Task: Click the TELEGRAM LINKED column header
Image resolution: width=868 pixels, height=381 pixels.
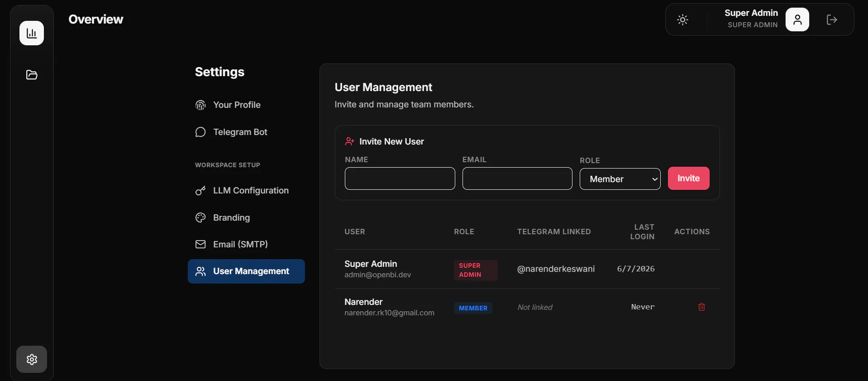Action: pyautogui.click(x=554, y=231)
